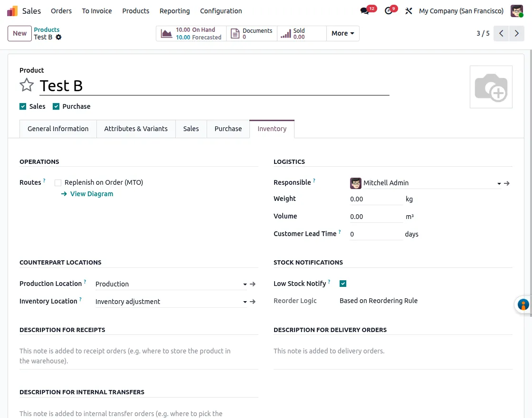Screen dimensions: 532x418
Task: Open the messages conversations icon
Action: (x=364, y=10)
